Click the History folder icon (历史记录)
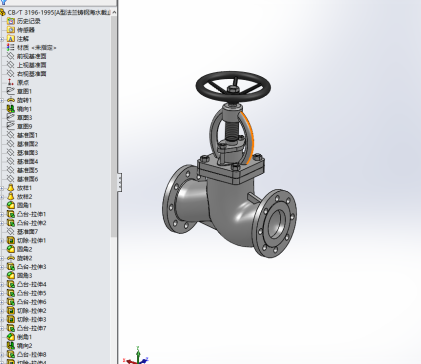 coord(11,21)
